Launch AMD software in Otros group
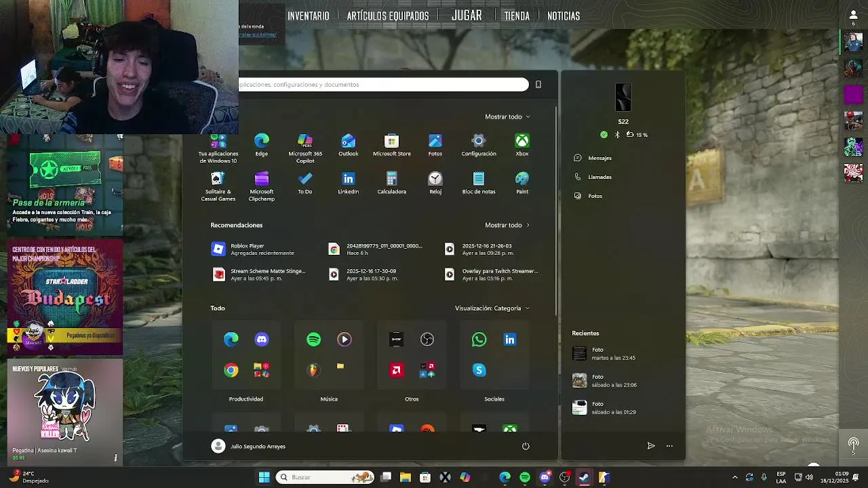868x488 pixels. (397, 370)
